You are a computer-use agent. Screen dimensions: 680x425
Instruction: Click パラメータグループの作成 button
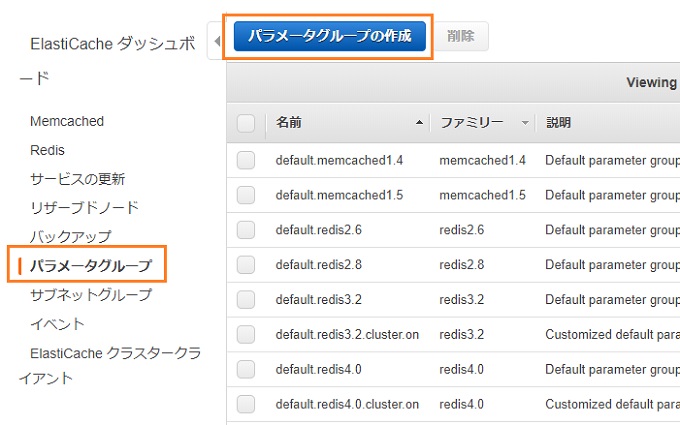pos(330,36)
